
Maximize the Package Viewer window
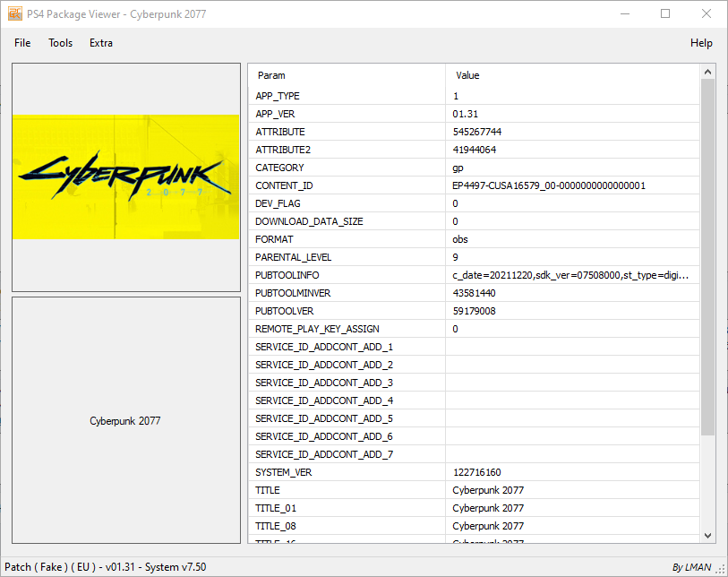pos(665,14)
